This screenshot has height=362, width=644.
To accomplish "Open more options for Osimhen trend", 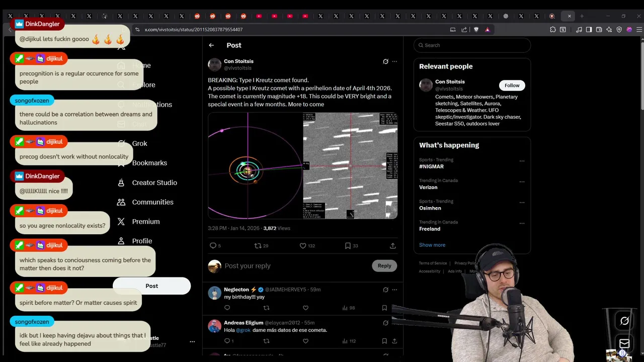I will click(522, 203).
